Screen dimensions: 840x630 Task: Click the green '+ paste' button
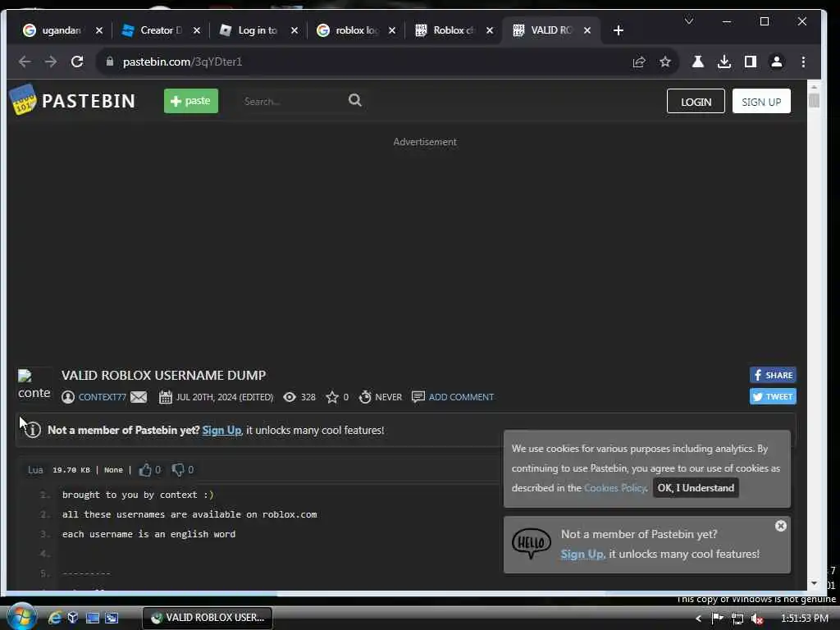(x=190, y=101)
